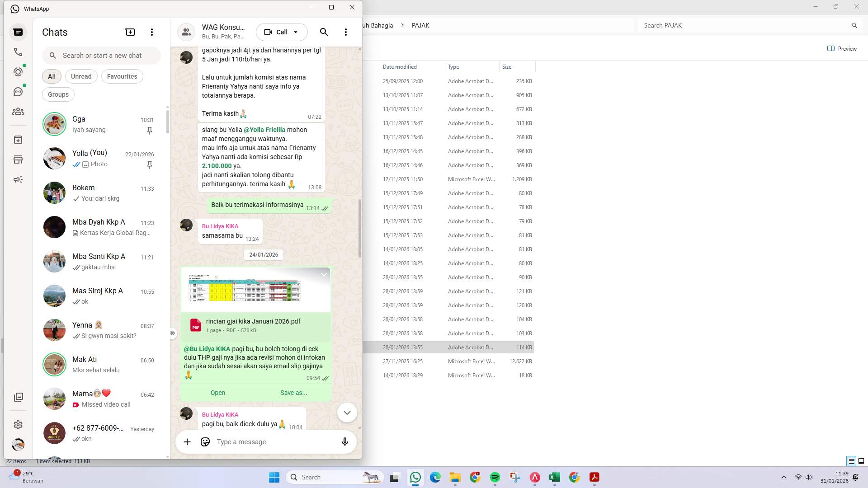Open message options chevron on the PDF bubble
This screenshot has width=868, height=488.
click(x=324, y=275)
